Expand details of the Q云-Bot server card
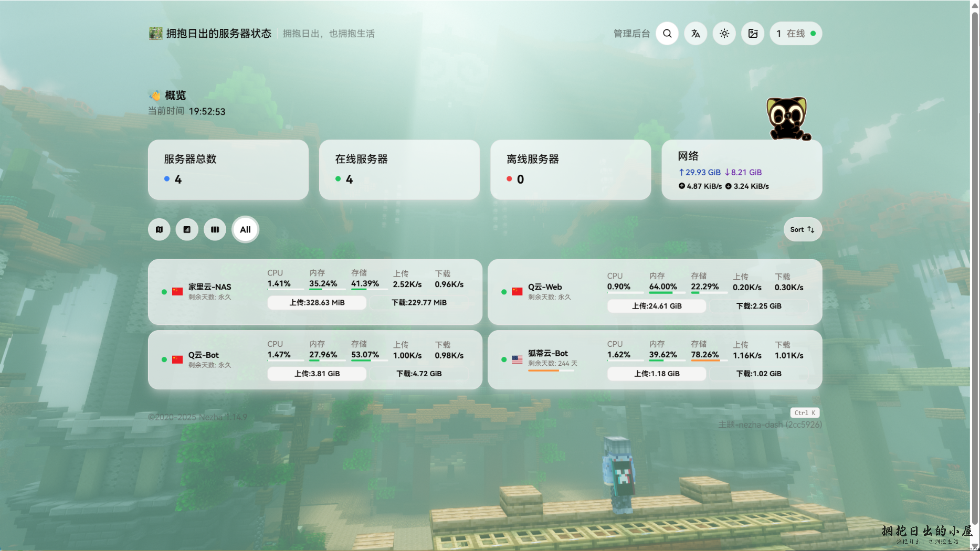This screenshot has height=551, width=980. pos(315,360)
